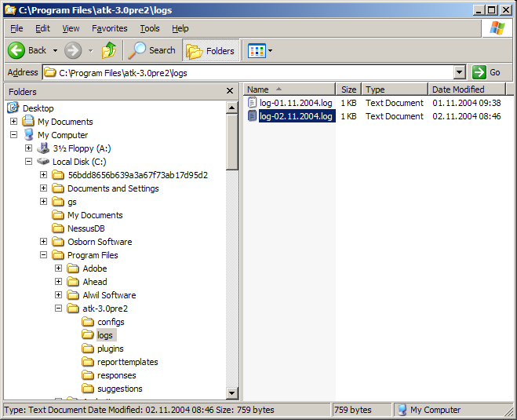Click the Windows logo throbber
The image size is (517, 420).
point(497,28)
